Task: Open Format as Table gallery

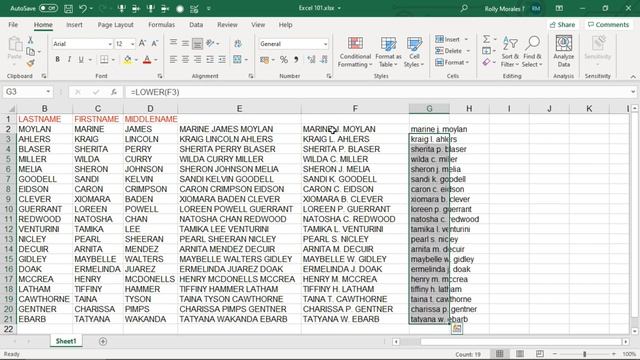Action: point(388,52)
